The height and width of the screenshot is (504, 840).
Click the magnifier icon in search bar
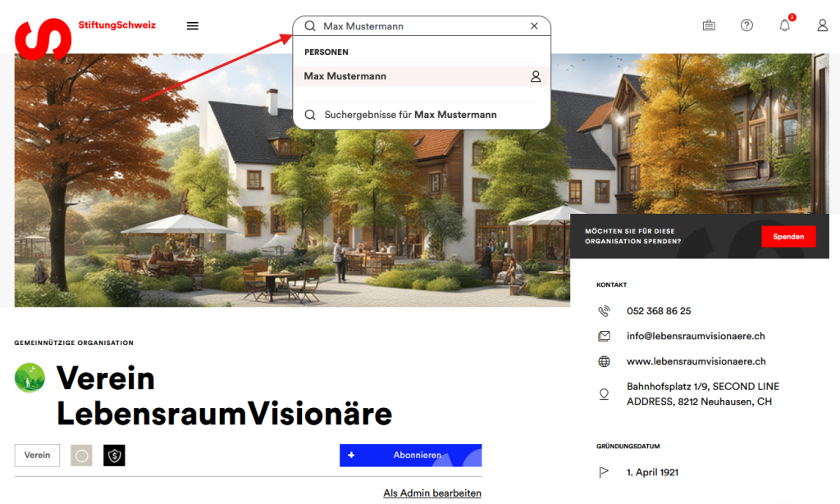[310, 26]
